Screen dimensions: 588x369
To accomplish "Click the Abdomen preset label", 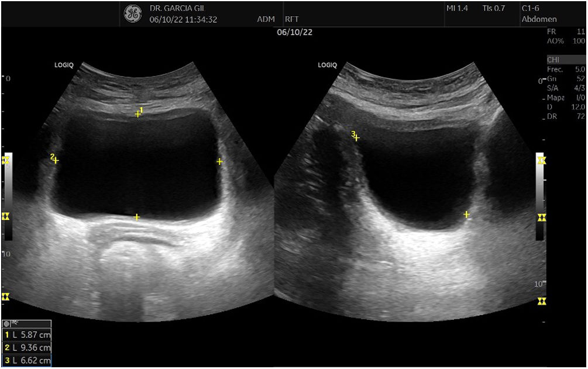I will click(x=539, y=19).
